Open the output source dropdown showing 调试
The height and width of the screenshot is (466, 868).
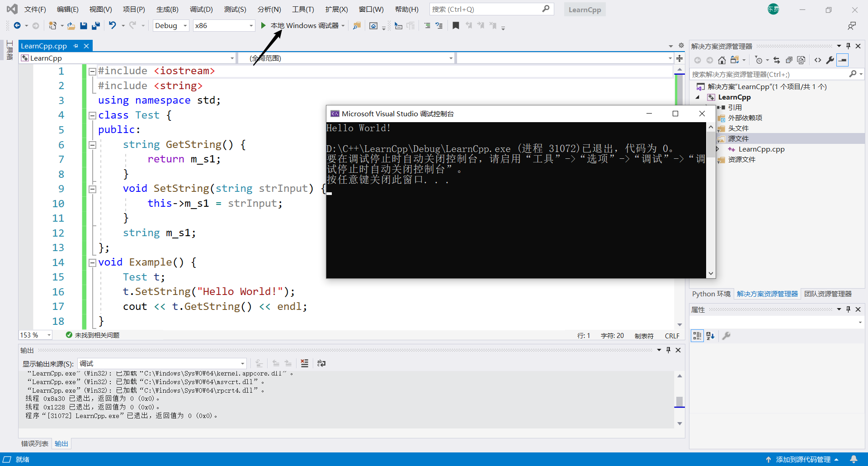pos(162,364)
